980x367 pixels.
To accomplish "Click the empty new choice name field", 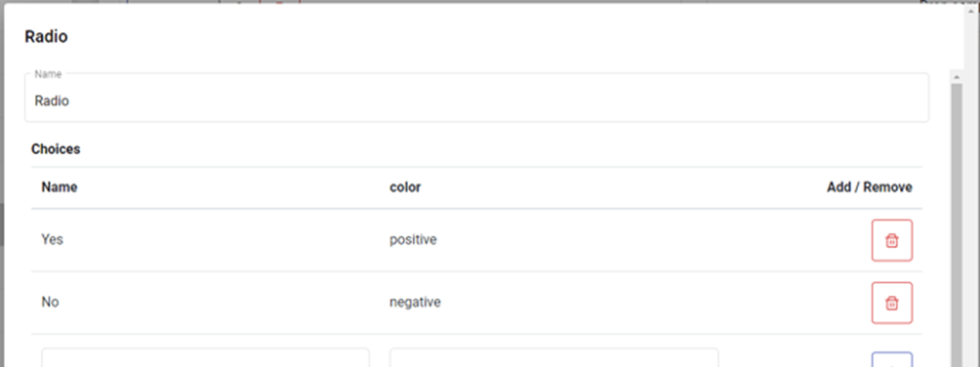I will [x=206, y=357].
